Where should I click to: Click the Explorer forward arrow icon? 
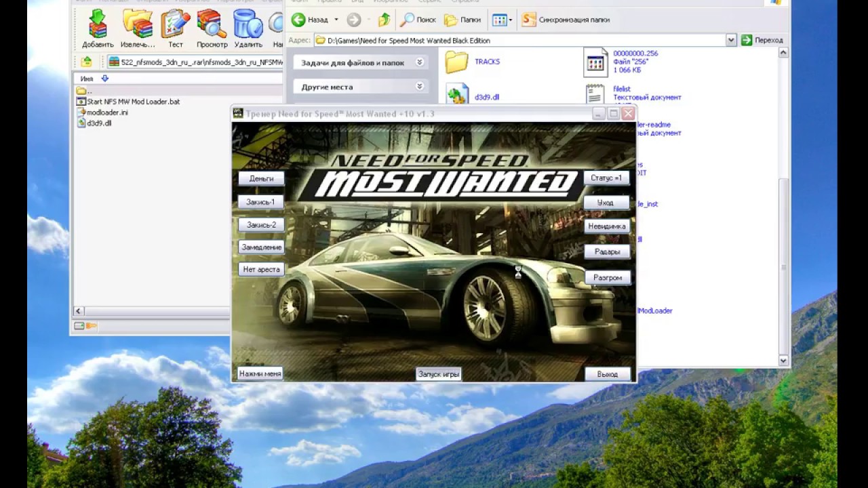(x=353, y=20)
